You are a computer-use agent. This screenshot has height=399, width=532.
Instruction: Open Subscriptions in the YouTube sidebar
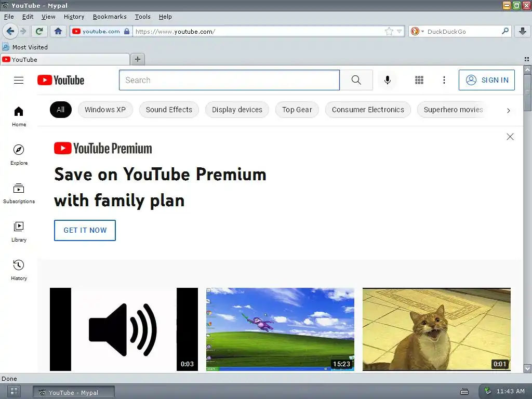click(19, 193)
